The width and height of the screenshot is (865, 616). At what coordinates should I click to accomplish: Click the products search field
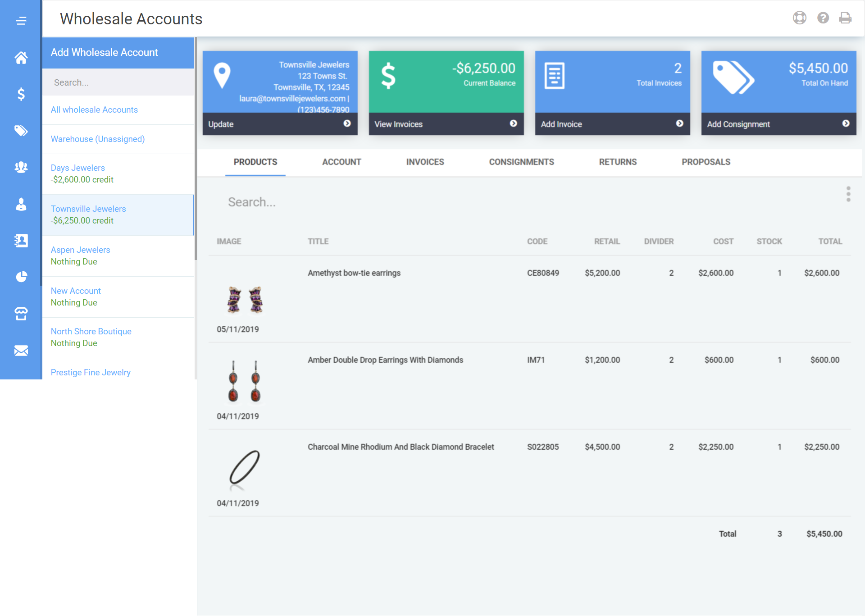tap(523, 202)
